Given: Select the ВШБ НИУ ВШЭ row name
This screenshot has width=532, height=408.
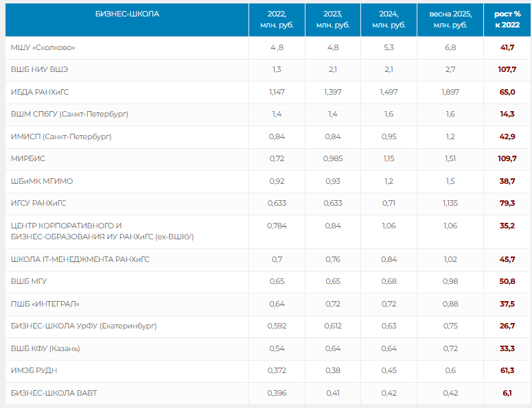Looking at the screenshot, I should click(39, 69).
